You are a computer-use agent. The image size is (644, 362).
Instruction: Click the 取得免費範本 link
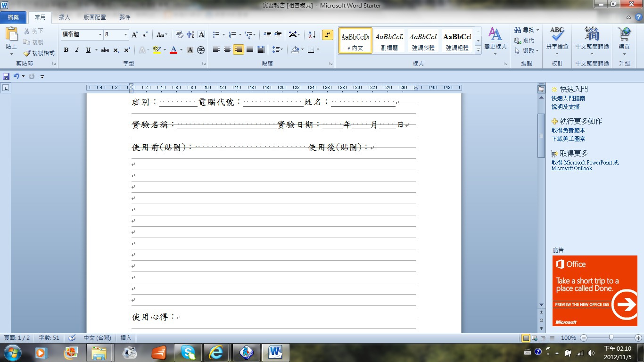(568, 131)
